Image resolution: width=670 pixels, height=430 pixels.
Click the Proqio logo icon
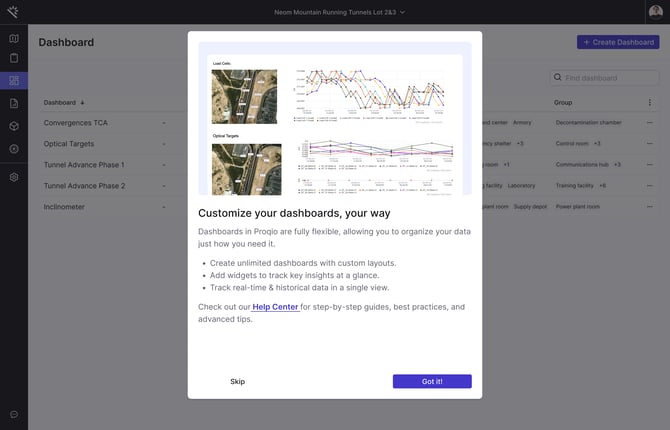(x=13, y=12)
